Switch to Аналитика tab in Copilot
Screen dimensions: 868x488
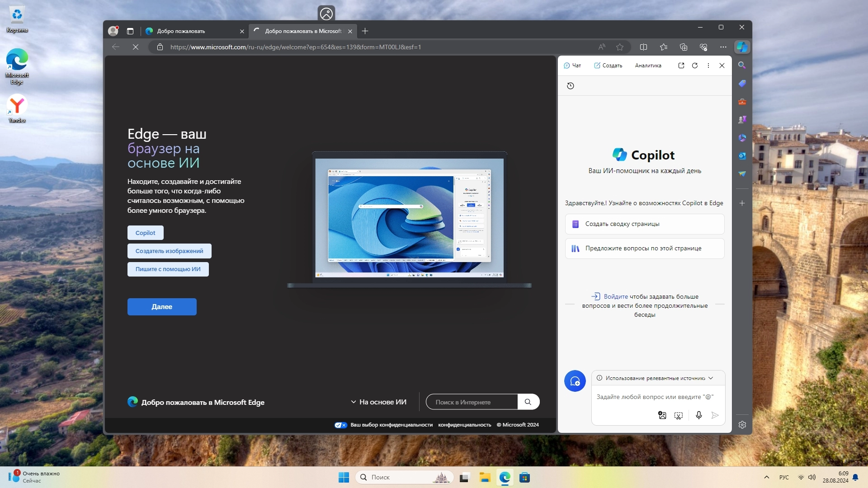[648, 66]
